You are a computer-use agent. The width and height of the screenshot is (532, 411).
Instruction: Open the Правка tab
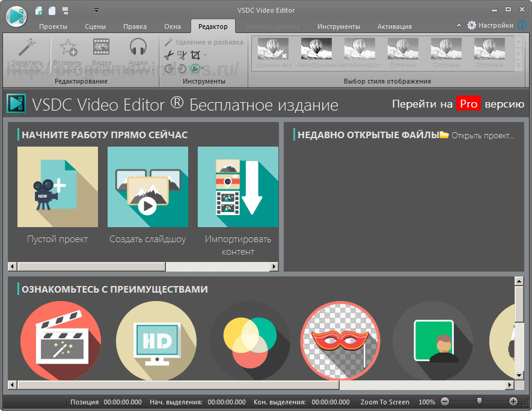coord(135,26)
